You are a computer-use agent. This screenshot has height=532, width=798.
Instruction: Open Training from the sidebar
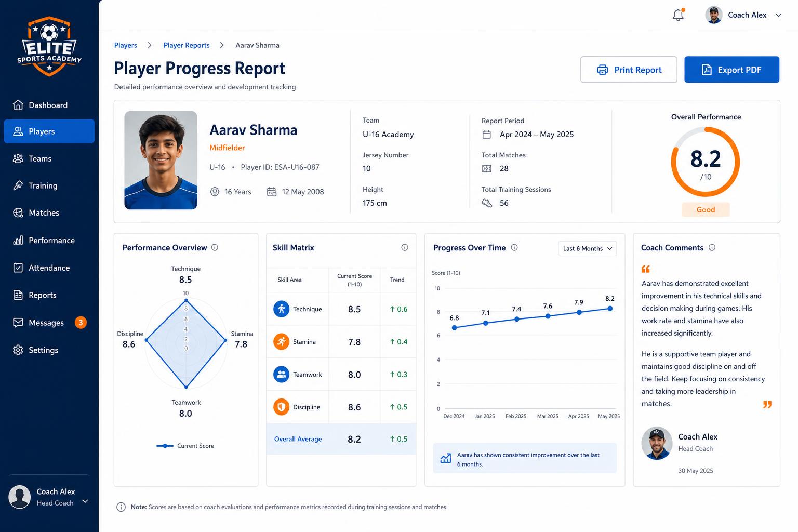(49, 185)
